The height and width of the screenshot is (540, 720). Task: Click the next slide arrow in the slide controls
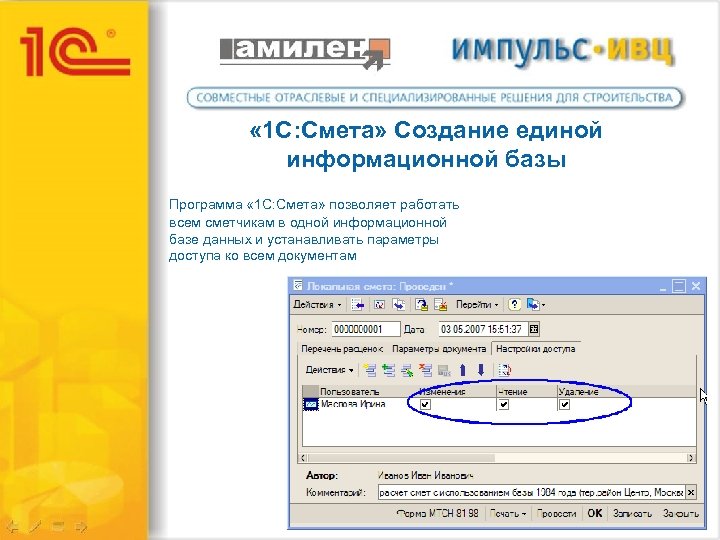81,526
